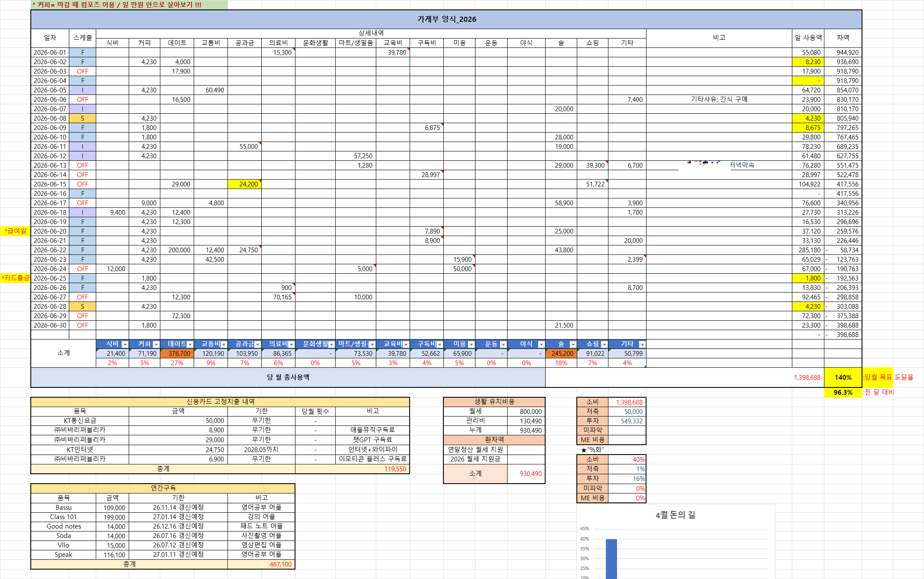
Task: Select the 당 월 총사용액 label cell
Action: coord(288,377)
